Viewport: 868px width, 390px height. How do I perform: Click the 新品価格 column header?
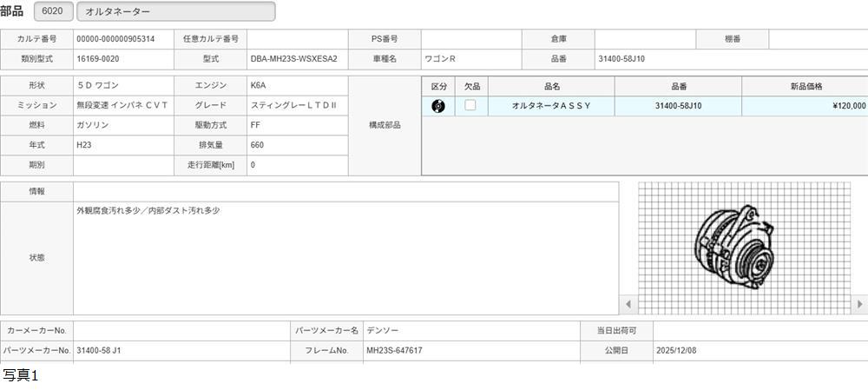click(805, 86)
